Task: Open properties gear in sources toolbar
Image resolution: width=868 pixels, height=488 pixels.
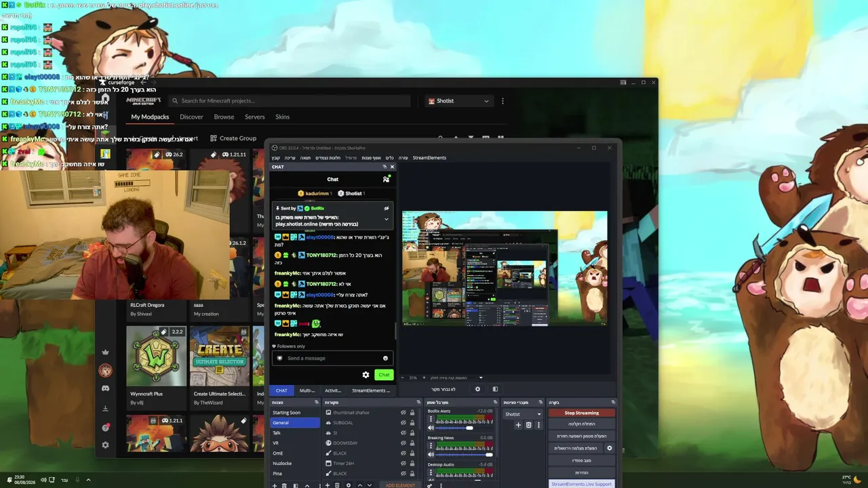Action: click(349, 485)
